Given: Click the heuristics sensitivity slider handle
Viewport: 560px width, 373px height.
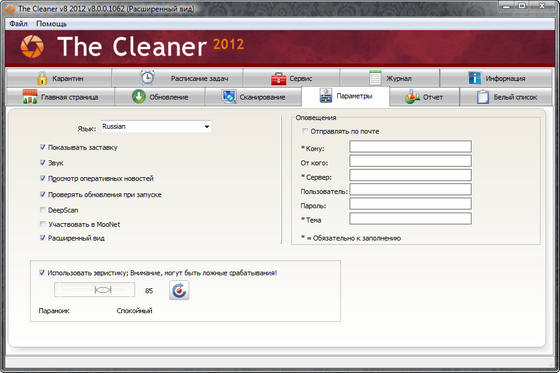Looking at the screenshot, I should [x=103, y=290].
